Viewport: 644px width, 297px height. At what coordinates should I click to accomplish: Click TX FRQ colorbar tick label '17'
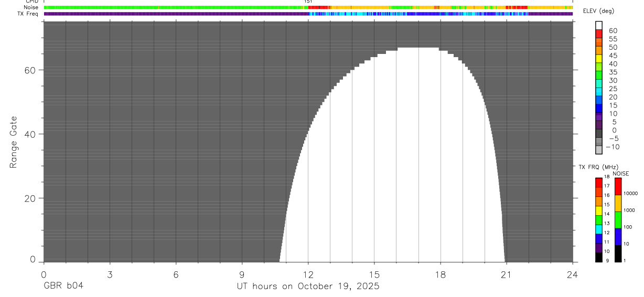point(607,186)
